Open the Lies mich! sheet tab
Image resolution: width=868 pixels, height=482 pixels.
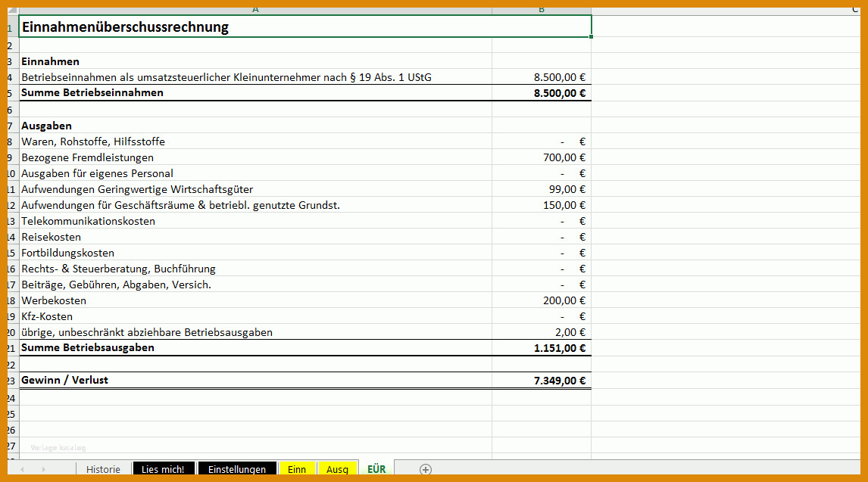coord(164,469)
